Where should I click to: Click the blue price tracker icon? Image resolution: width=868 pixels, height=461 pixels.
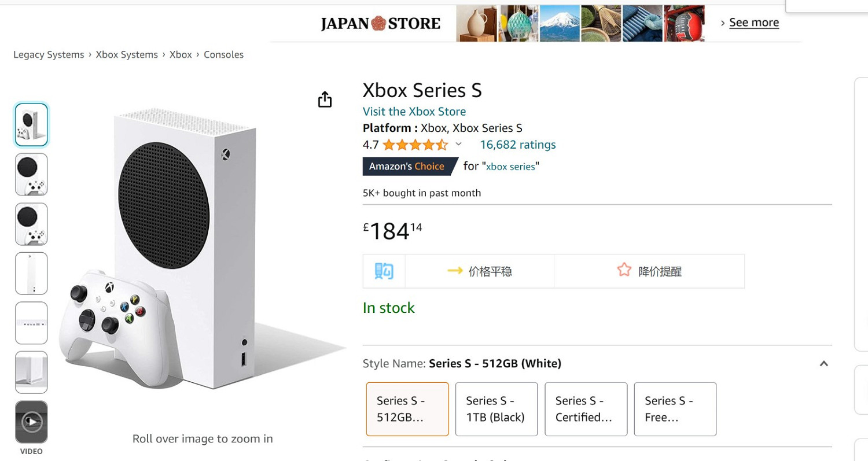click(384, 270)
